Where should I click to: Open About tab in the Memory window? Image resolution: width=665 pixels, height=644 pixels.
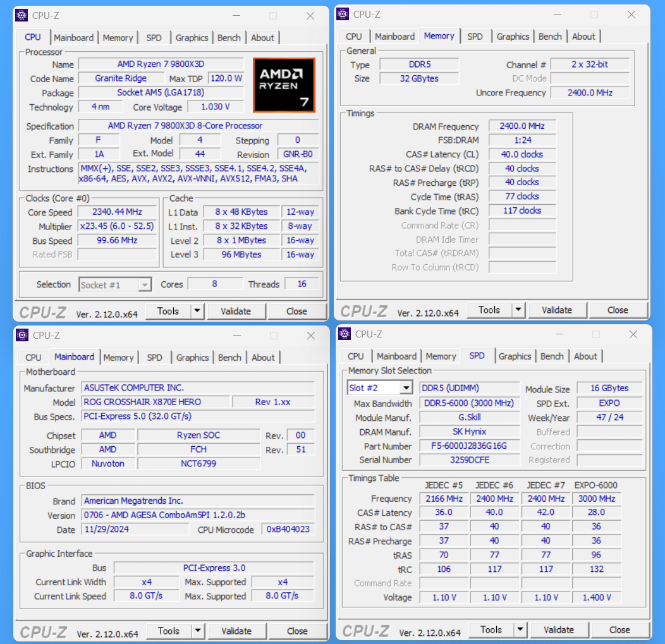(583, 36)
